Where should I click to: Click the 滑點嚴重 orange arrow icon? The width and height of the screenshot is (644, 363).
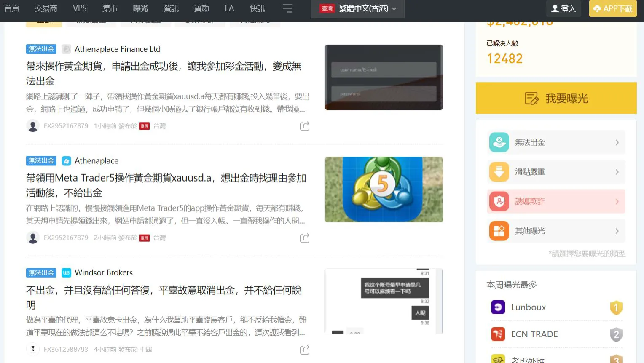point(499,172)
